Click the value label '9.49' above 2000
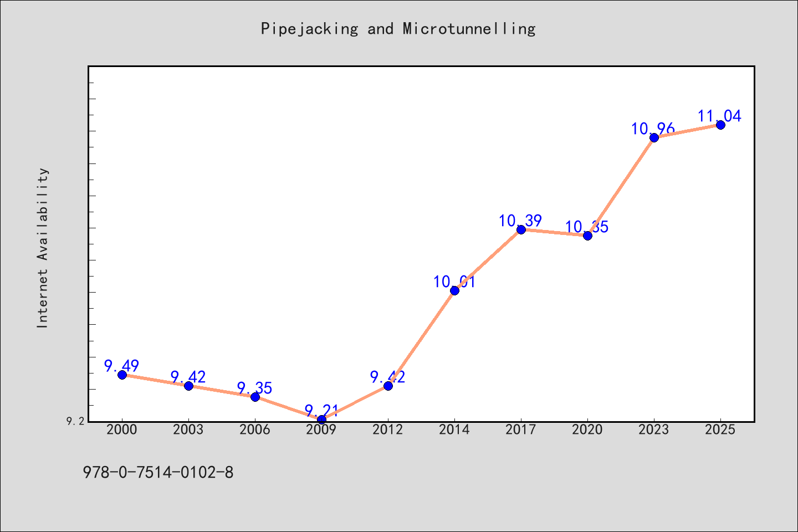798x532 pixels. pos(122,366)
